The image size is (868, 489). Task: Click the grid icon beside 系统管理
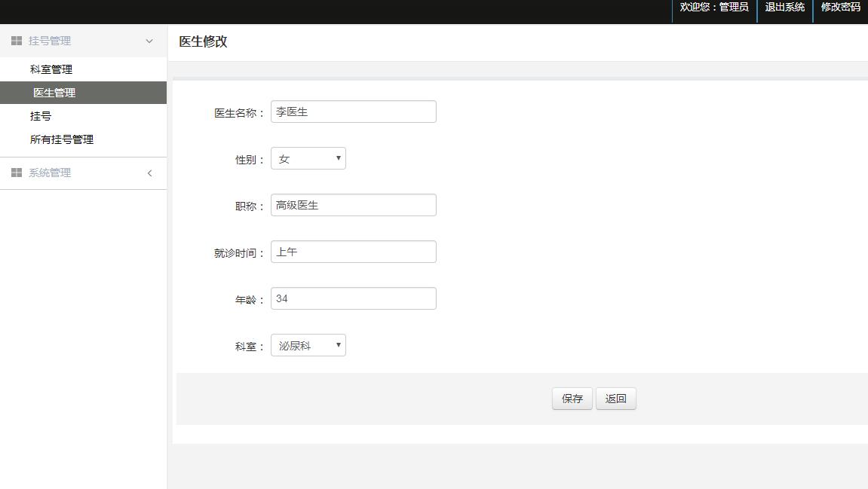17,173
